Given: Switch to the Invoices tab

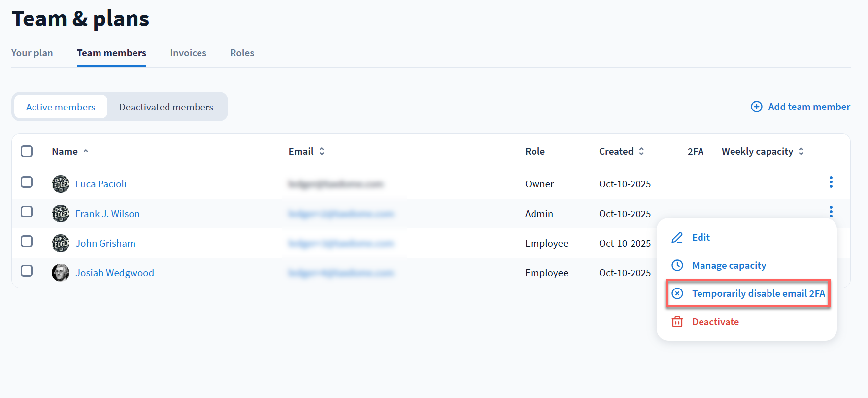Looking at the screenshot, I should click(188, 53).
